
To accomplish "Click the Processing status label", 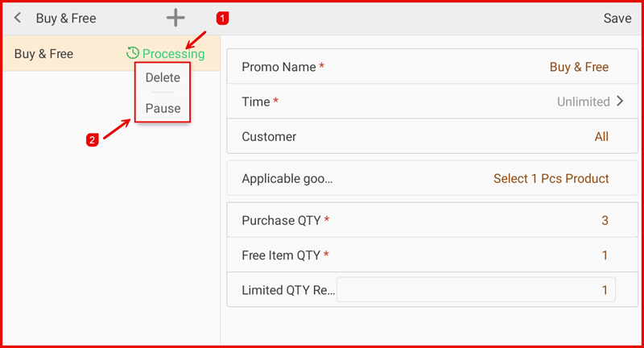I will pos(173,54).
